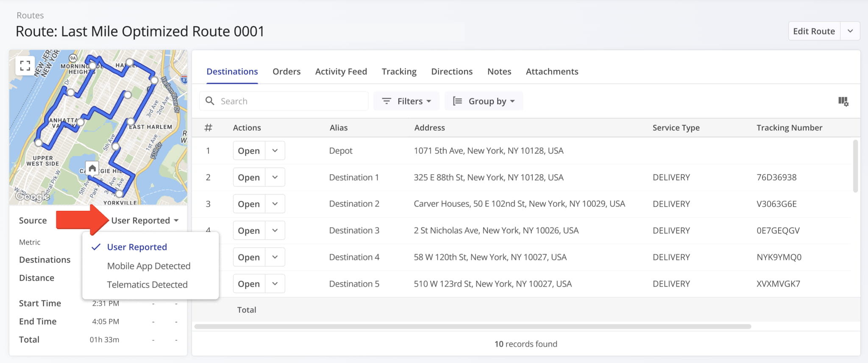Screen dimensions: 868x363
Task: Open the Notes tab
Action: (x=499, y=71)
